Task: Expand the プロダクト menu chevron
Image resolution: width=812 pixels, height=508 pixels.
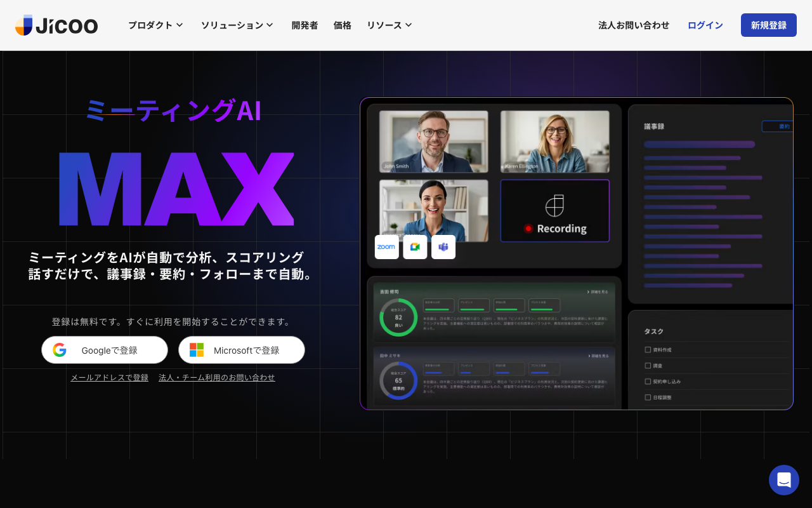Action: point(180,25)
